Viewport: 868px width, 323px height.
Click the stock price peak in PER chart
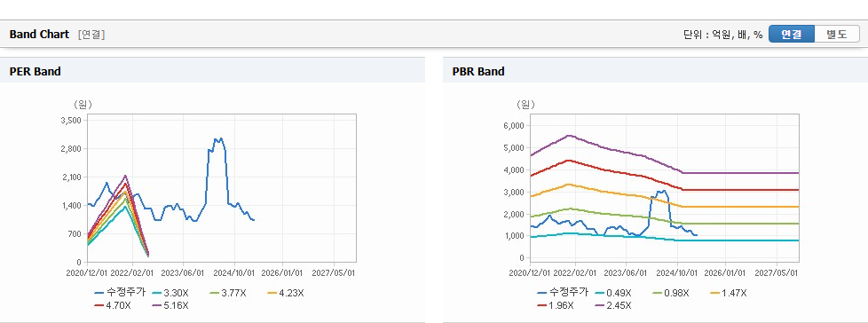(220, 138)
